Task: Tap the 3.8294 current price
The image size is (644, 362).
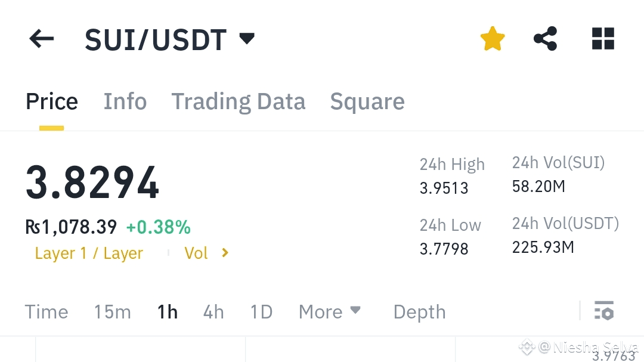Action: (92, 182)
